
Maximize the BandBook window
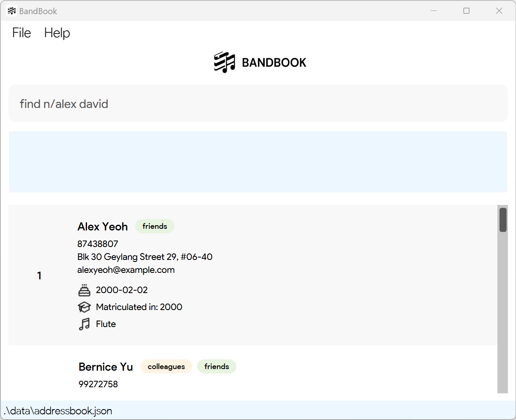pos(467,11)
